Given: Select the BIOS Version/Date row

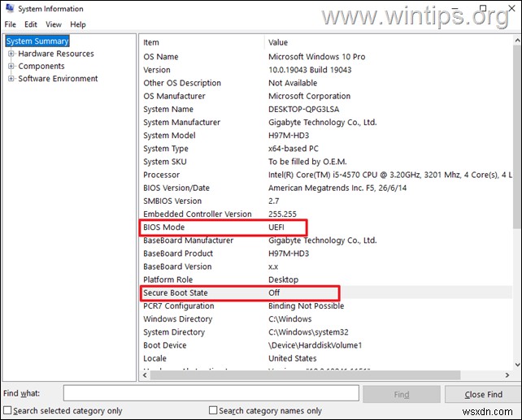Looking at the screenshot, I should coord(326,188).
